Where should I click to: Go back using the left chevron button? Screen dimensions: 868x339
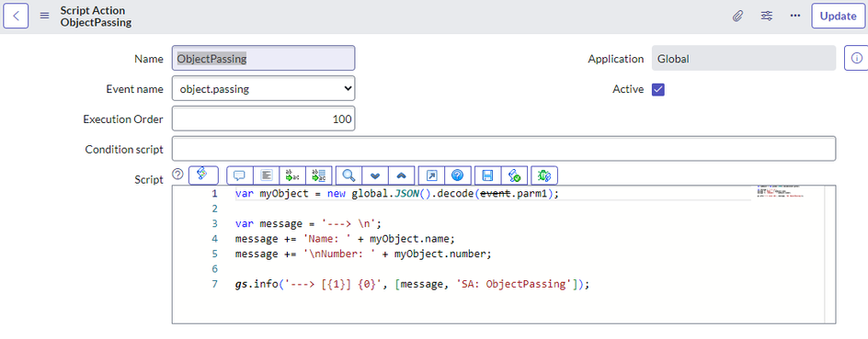(x=16, y=16)
